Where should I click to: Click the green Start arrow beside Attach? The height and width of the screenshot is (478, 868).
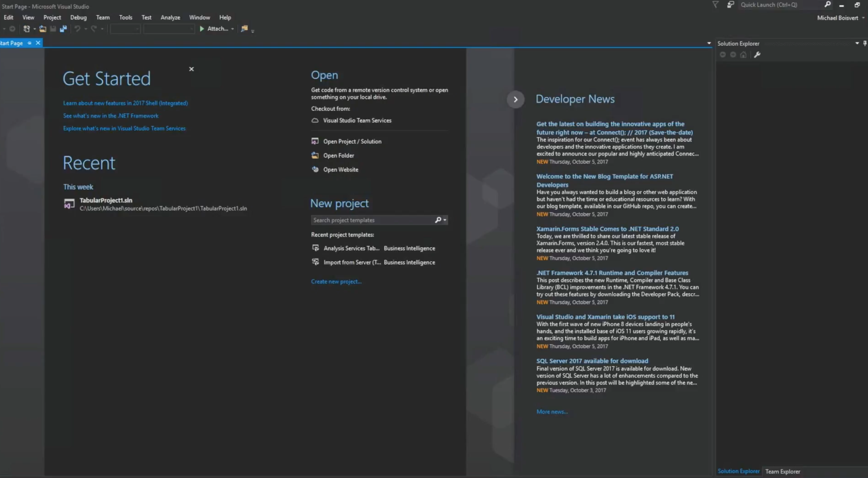click(x=202, y=29)
